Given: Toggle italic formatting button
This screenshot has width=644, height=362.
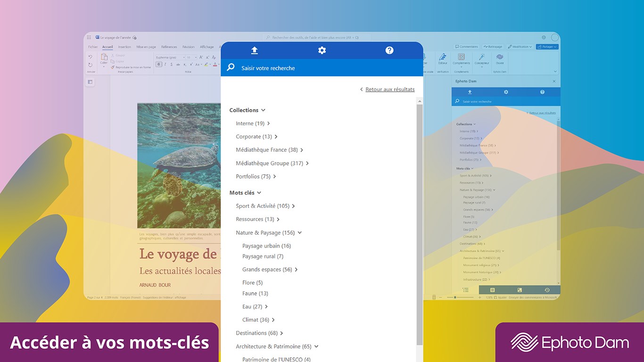Looking at the screenshot, I should pyautogui.click(x=165, y=64).
